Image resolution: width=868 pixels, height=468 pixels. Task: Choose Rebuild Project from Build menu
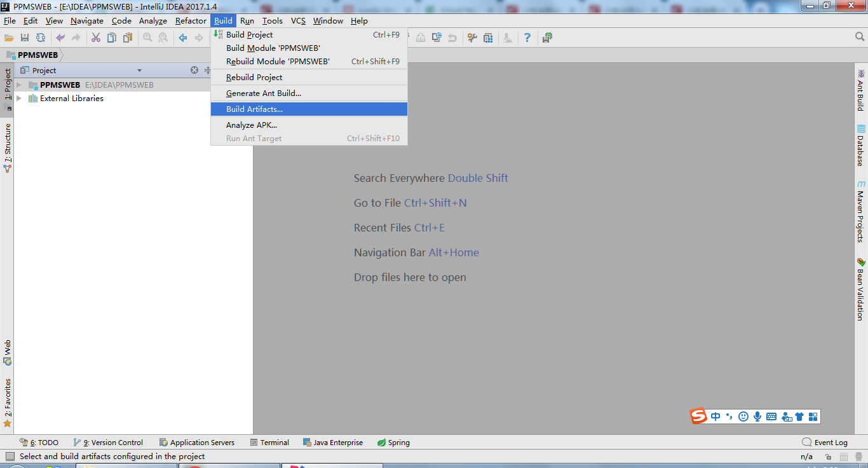(x=309, y=78)
